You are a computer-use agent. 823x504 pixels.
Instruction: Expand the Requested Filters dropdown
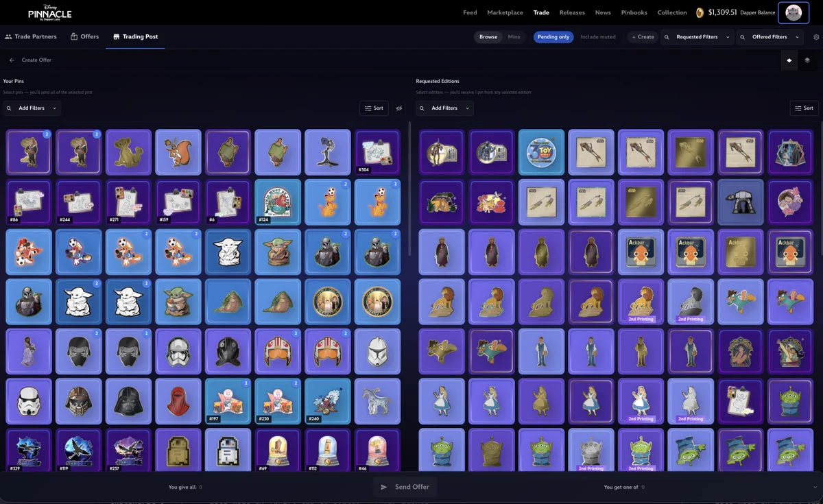(697, 37)
